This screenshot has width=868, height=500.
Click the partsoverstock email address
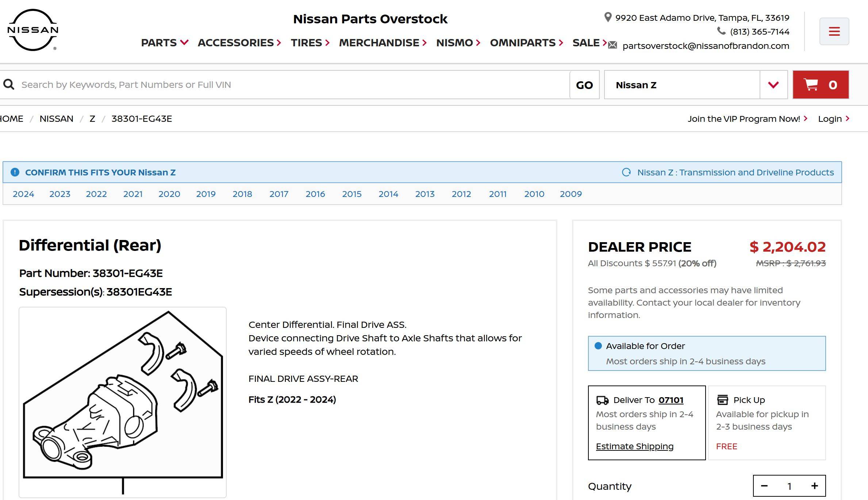pos(706,46)
